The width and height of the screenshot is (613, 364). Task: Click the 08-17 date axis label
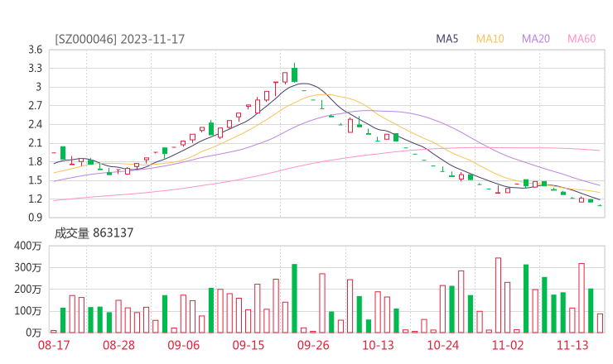[x=54, y=345]
